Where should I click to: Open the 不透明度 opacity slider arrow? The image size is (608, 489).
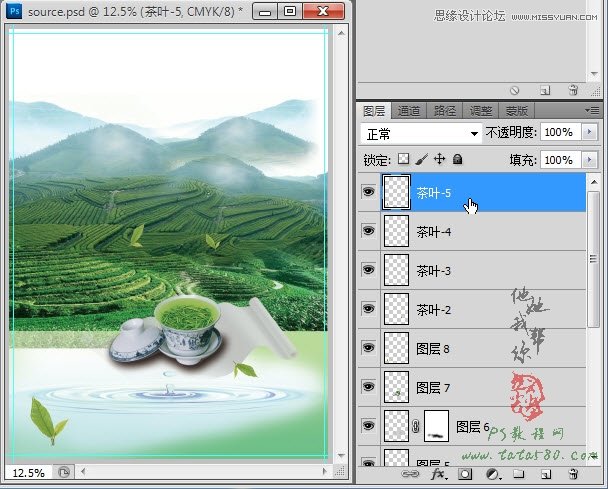click(589, 132)
